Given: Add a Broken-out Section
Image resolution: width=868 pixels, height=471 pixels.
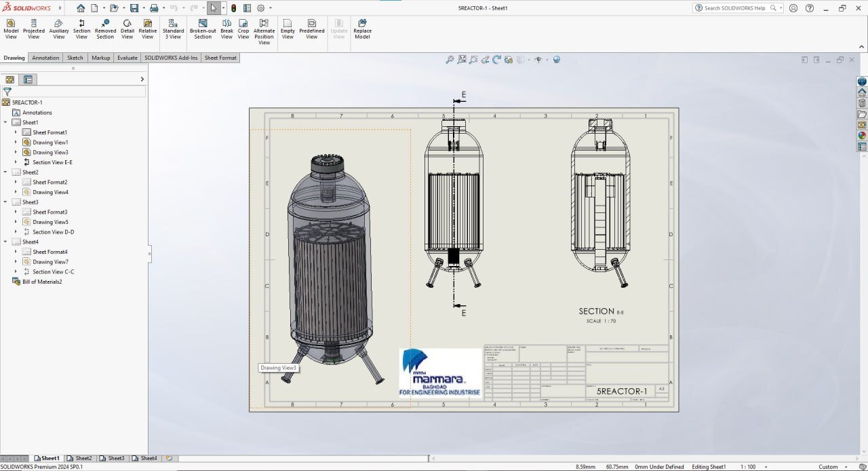Looking at the screenshot, I should pyautogui.click(x=203, y=29).
